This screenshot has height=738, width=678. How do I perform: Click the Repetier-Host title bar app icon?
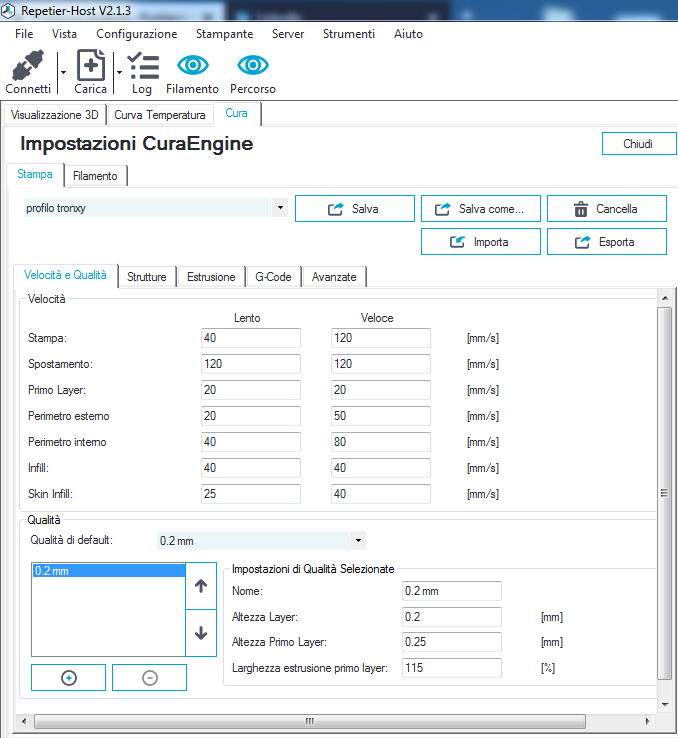point(8,10)
